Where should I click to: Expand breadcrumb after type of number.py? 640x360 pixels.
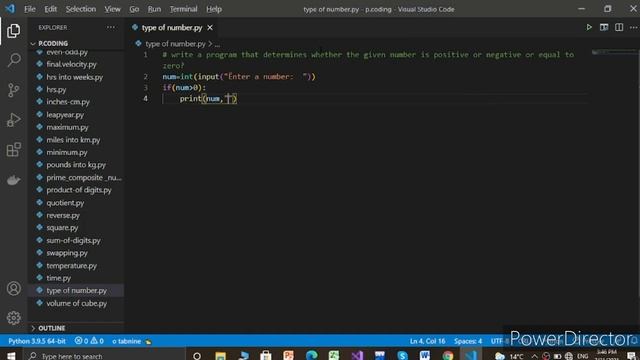(x=217, y=44)
